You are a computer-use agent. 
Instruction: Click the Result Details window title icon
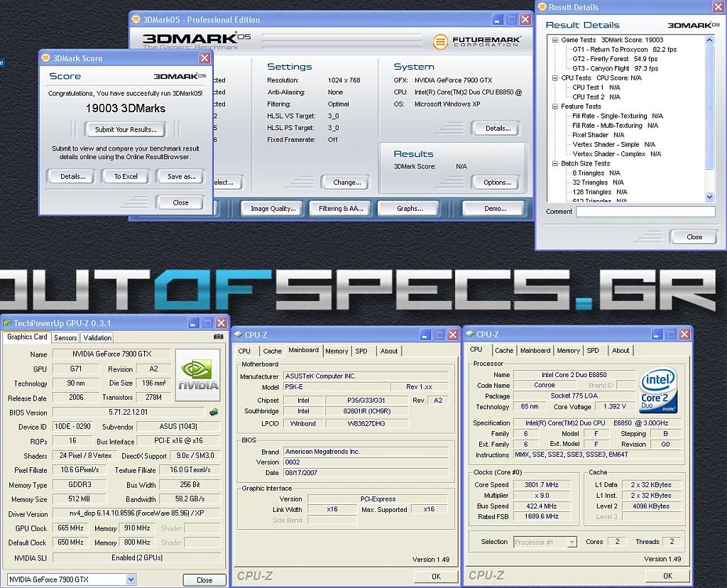542,7
